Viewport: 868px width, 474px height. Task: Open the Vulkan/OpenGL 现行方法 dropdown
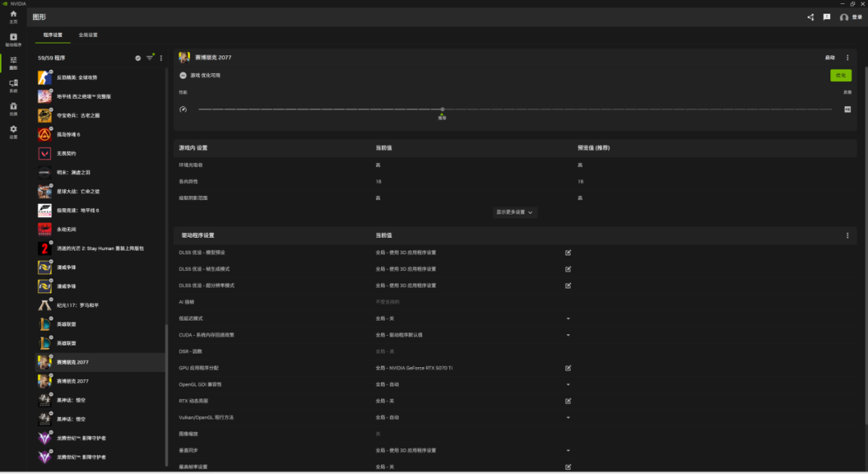pyautogui.click(x=568, y=418)
